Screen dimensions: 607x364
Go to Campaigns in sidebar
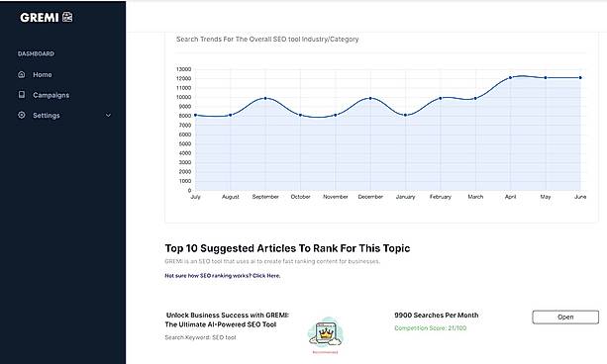point(51,95)
